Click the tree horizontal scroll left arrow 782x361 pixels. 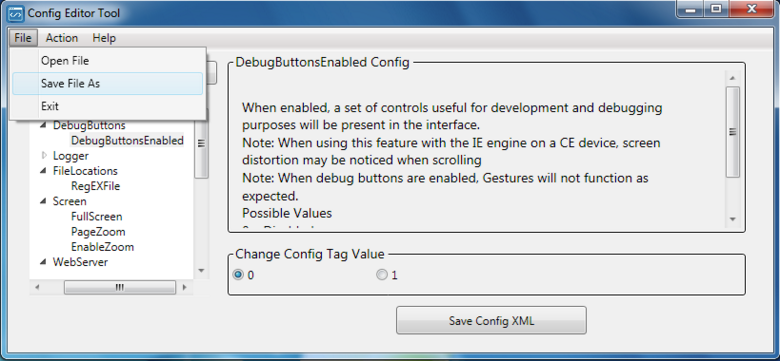(37, 287)
